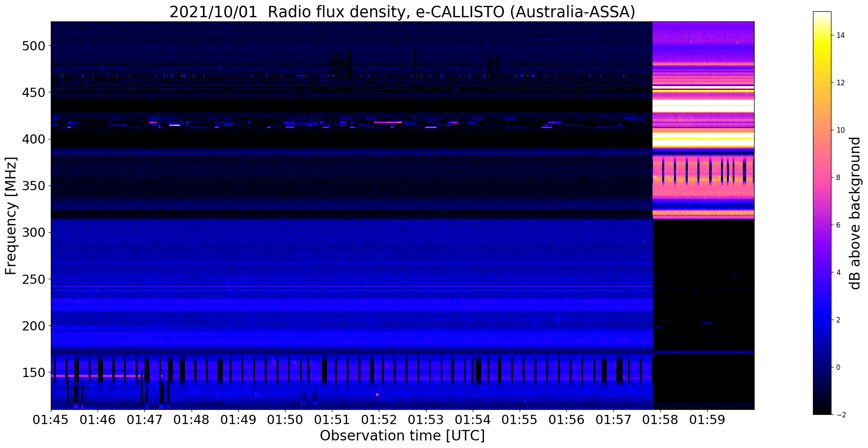
Task: Click the pink horizontal emission line near 146 MHz
Action: coord(97,376)
